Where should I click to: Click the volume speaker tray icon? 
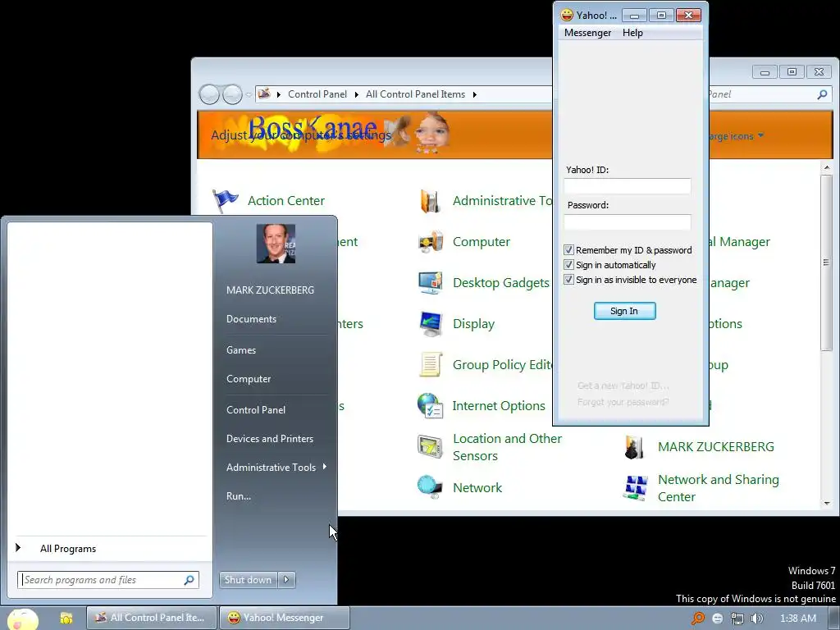756,619
